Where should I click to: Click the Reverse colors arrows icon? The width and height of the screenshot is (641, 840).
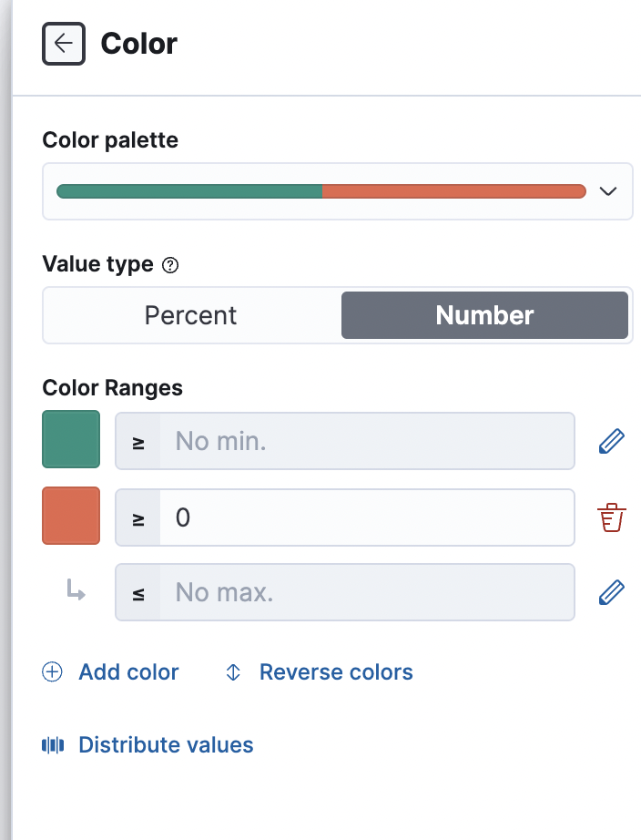tap(233, 672)
